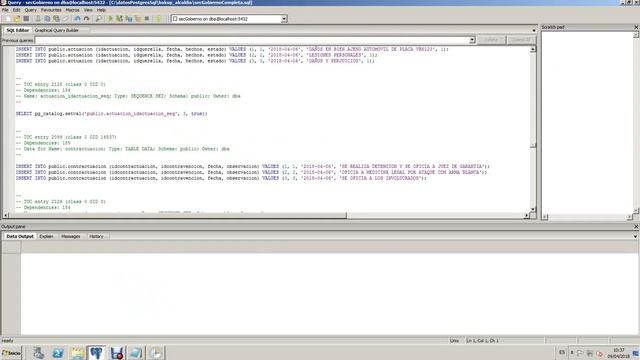Select the Data Output tab
640x360 pixels.
click(20, 236)
